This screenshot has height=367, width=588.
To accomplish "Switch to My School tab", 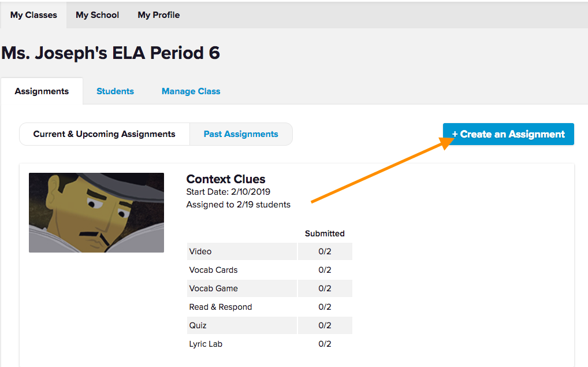I will [x=97, y=15].
